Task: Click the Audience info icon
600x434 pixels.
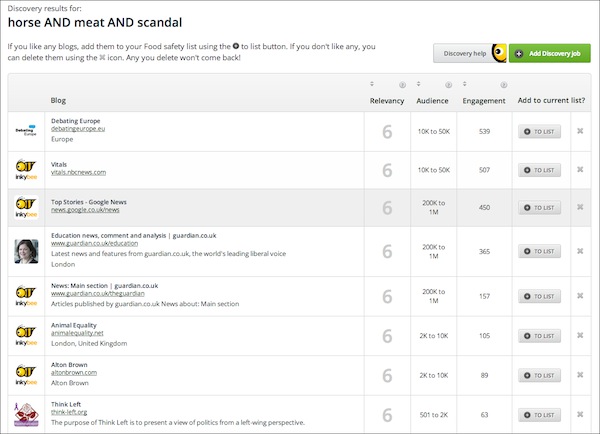Action: (x=448, y=84)
